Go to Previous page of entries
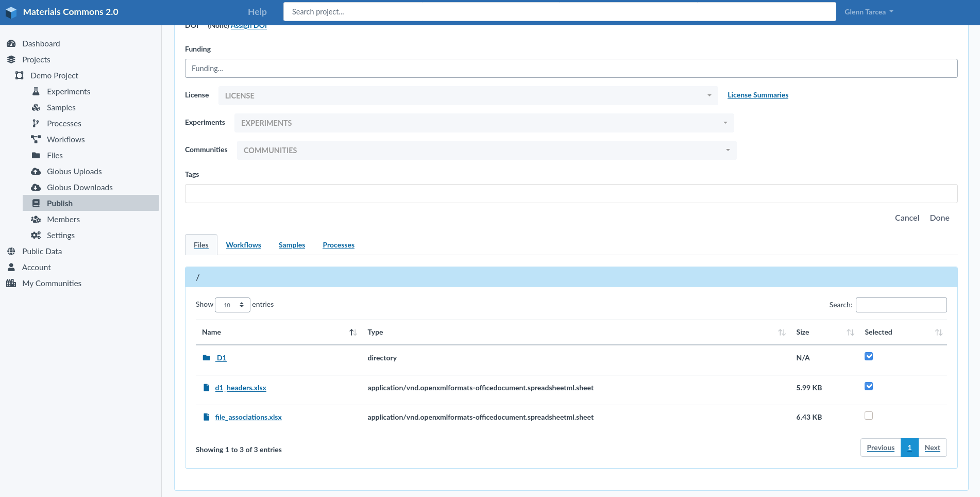 click(881, 448)
